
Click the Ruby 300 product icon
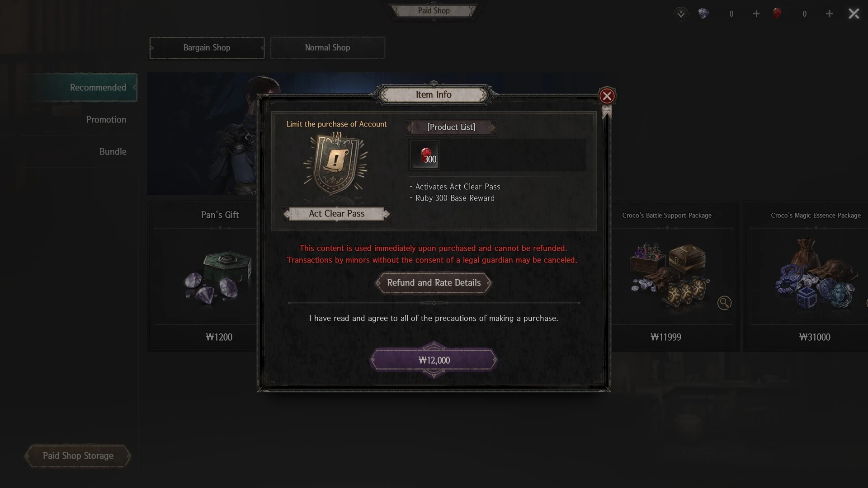point(425,155)
